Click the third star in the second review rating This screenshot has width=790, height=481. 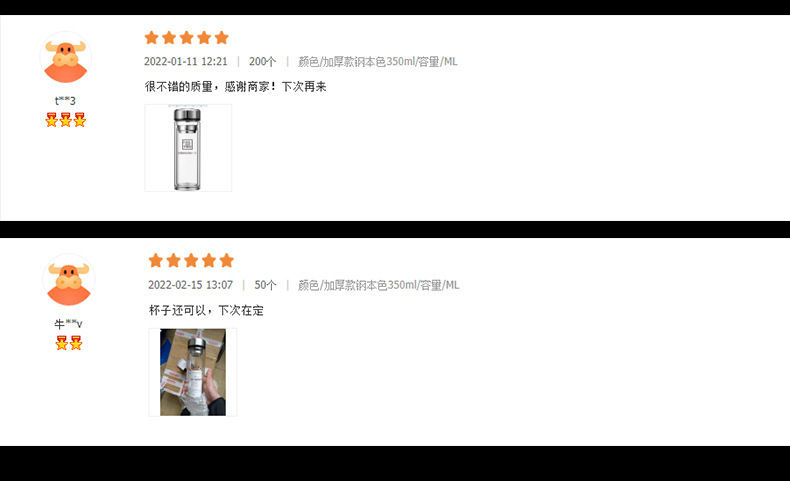(191, 260)
